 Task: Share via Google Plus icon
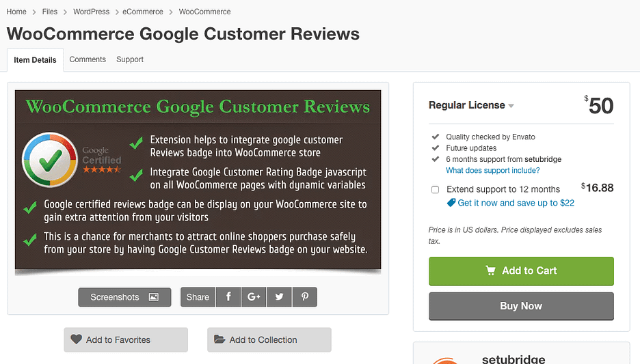coord(254,297)
